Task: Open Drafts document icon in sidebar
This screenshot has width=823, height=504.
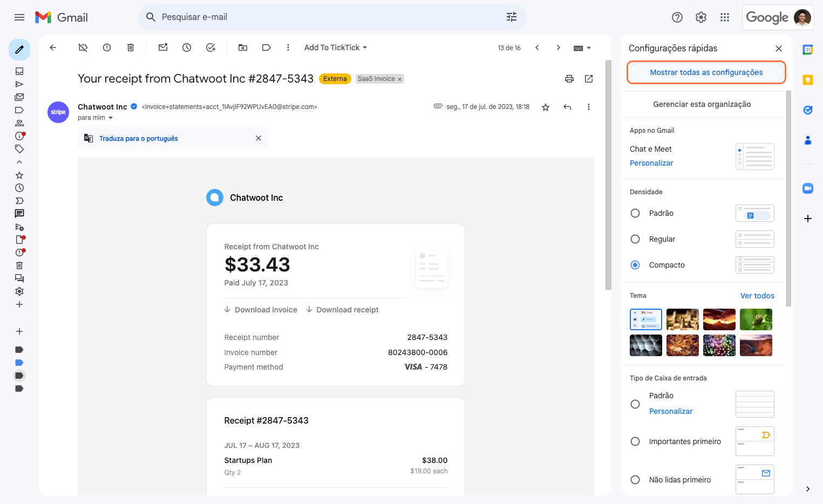Action: (19, 240)
